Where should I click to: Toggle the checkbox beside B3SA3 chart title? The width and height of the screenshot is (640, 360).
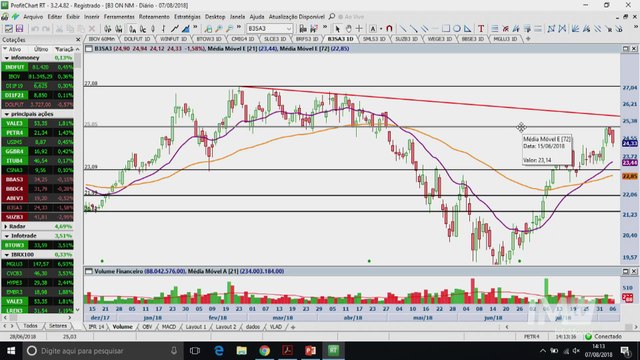point(89,49)
